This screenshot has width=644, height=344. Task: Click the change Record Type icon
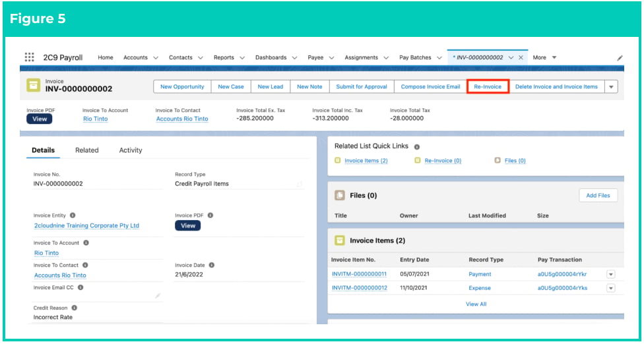[300, 185]
